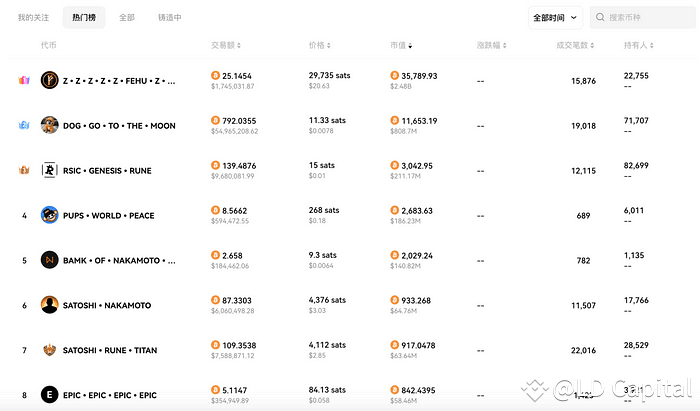
Task: Select the 全部 tab
Action: click(x=127, y=18)
